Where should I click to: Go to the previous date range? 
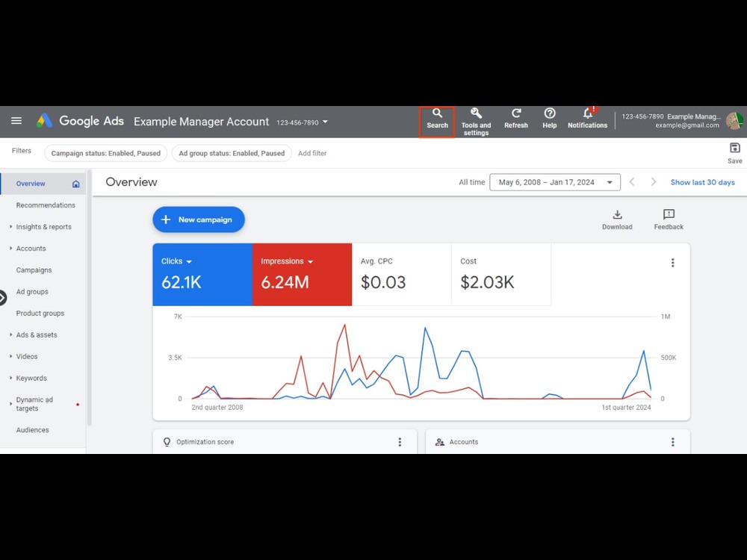tap(632, 182)
